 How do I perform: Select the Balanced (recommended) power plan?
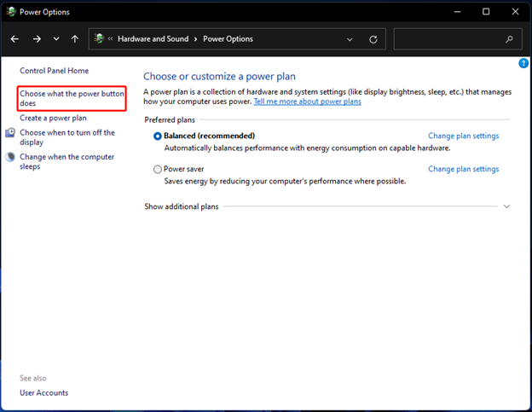[158, 136]
